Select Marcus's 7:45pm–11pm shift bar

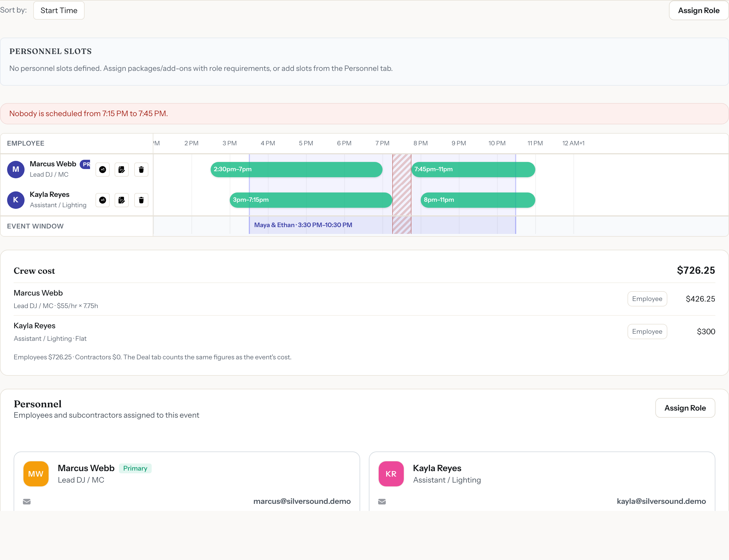coord(473,169)
